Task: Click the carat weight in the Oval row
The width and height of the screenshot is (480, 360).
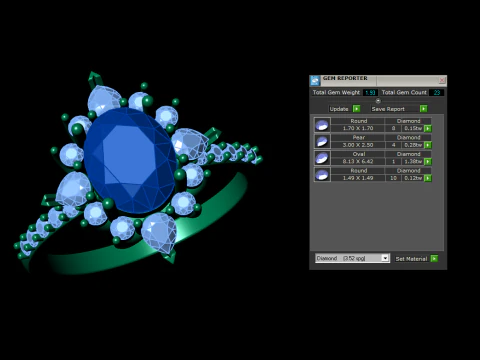Action: point(413,161)
